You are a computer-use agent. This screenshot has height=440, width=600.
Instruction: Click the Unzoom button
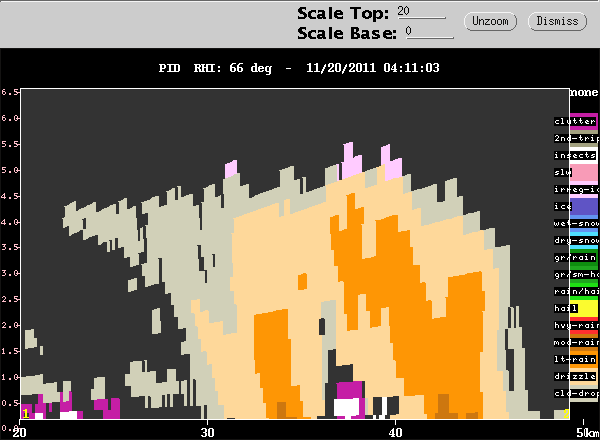pos(490,21)
